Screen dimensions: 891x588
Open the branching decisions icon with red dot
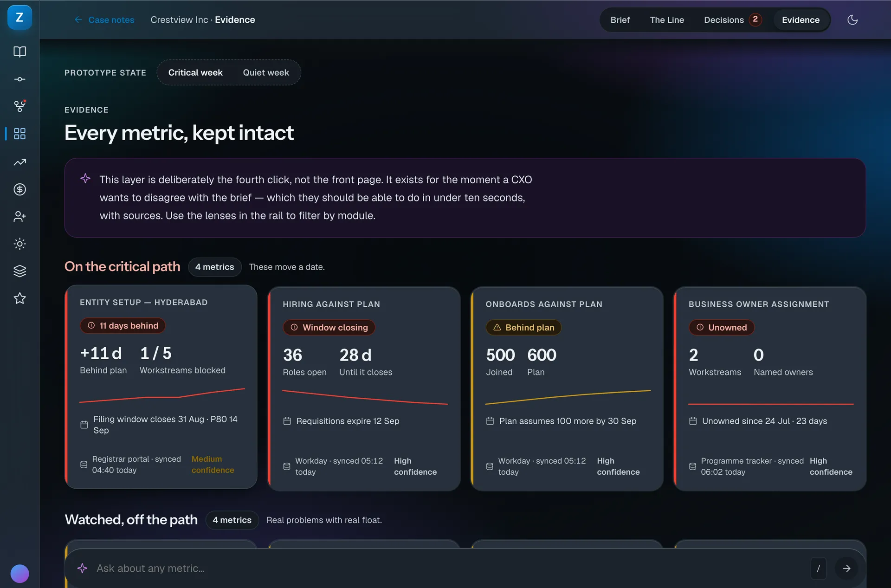tap(19, 106)
